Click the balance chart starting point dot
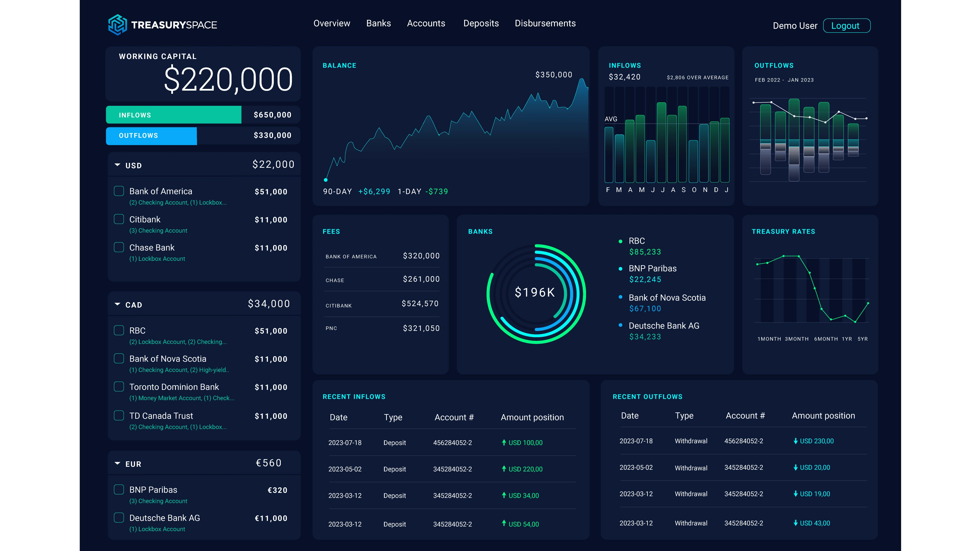The image size is (980, 551). click(x=326, y=180)
